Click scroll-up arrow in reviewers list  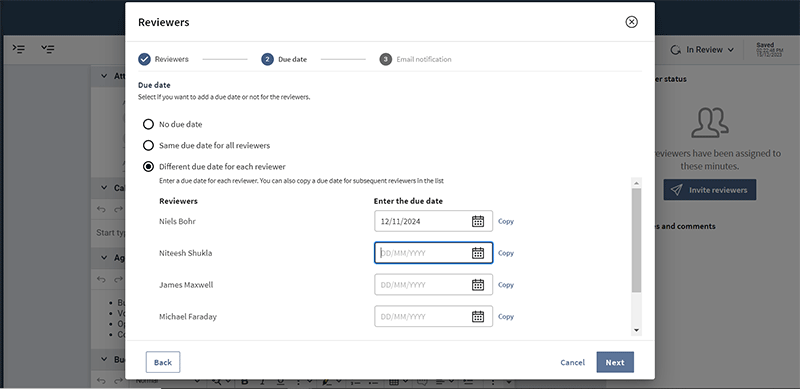636,182
